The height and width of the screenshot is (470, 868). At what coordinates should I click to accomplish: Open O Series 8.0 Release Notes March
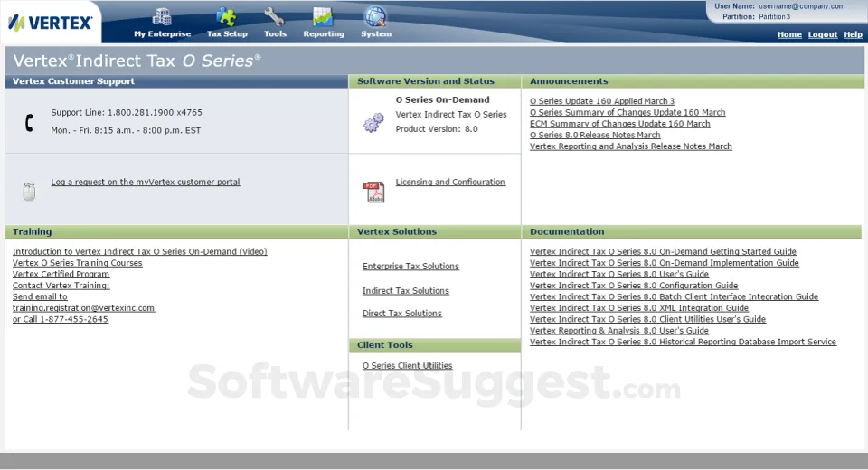pyautogui.click(x=595, y=135)
